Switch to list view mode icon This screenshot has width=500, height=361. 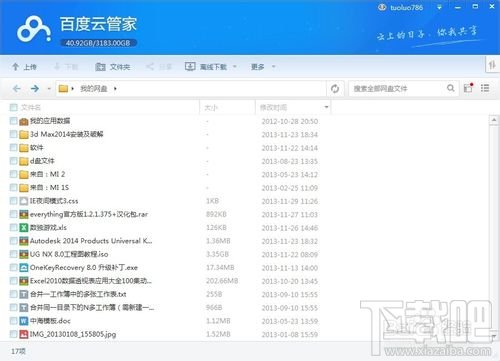pos(485,88)
